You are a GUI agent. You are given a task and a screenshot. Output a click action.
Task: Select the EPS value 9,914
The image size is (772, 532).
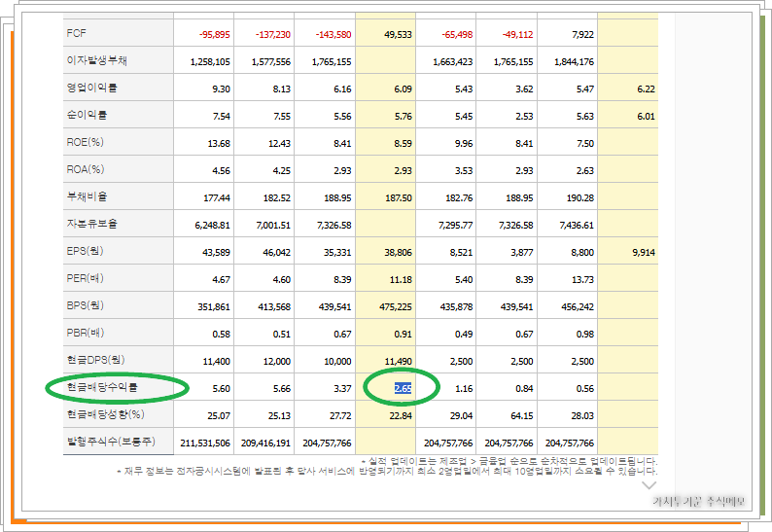pos(644,253)
